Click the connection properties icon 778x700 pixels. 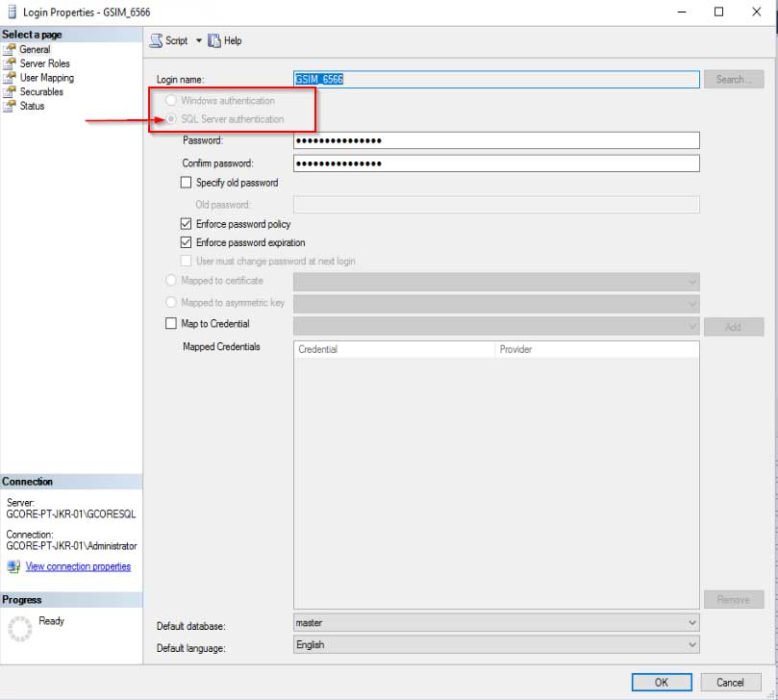click(x=13, y=567)
